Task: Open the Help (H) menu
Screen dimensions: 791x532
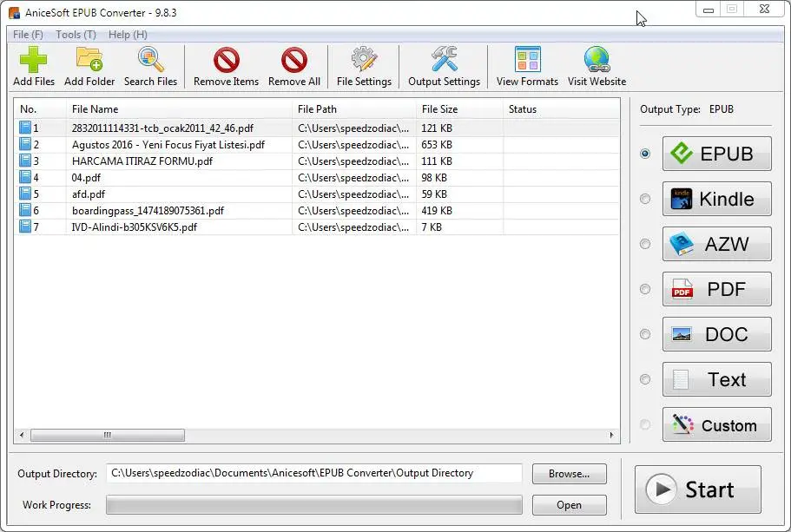Action: click(x=128, y=35)
